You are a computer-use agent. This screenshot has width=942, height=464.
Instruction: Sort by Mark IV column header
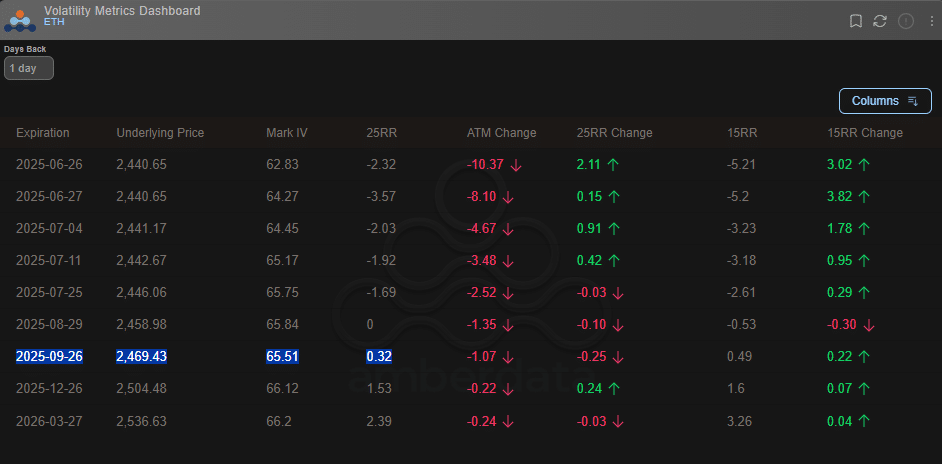287,133
